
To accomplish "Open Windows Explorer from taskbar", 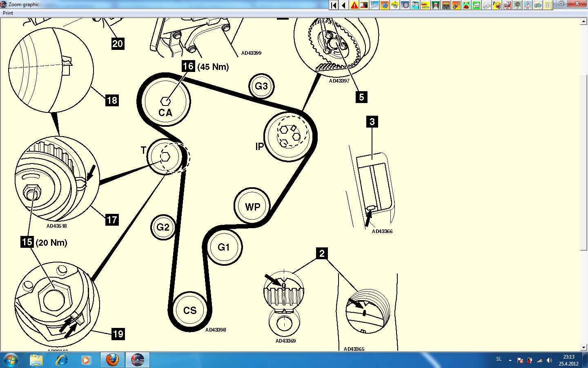I will 36,360.
